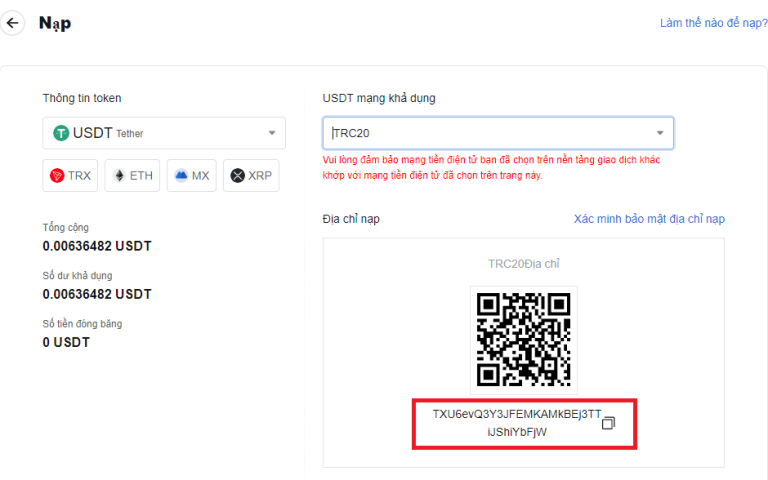Click the Ethereum diamond icon
The width and height of the screenshot is (768, 480).
coord(119,175)
